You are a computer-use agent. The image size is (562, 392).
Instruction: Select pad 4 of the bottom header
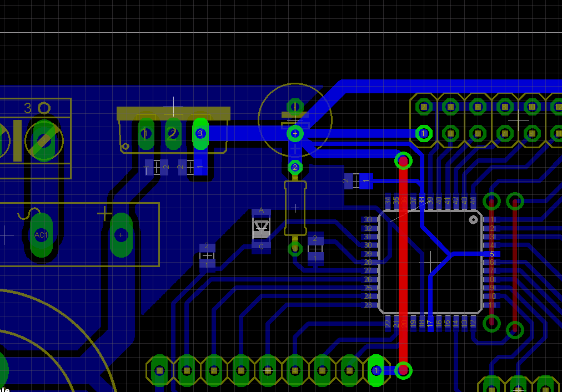[295, 370]
